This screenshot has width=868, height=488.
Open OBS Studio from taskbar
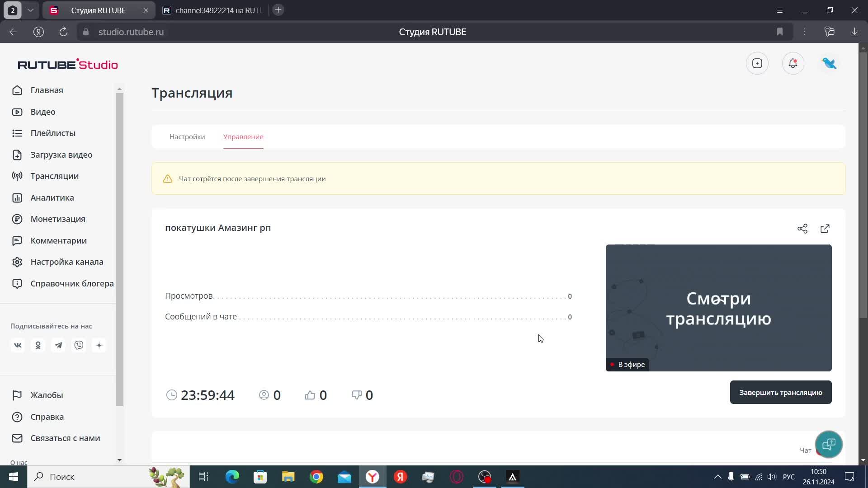click(485, 477)
